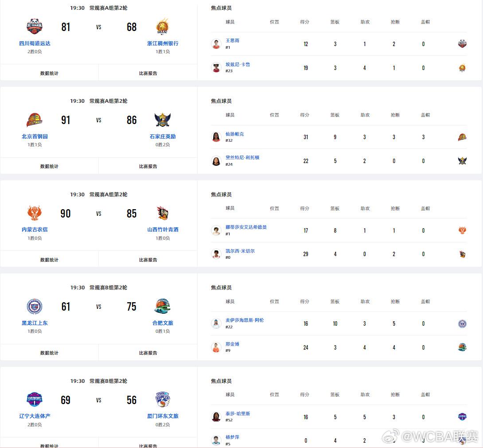The image size is (483, 448).
Task: Click the 黑龙江上东 circular team logo
Action: 35,306
